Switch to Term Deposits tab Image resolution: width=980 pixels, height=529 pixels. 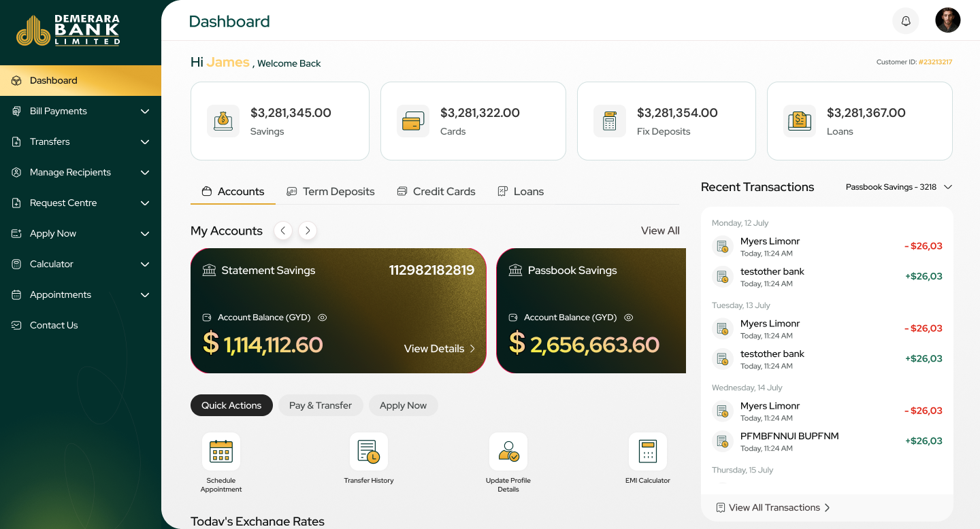(x=331, y=192)
